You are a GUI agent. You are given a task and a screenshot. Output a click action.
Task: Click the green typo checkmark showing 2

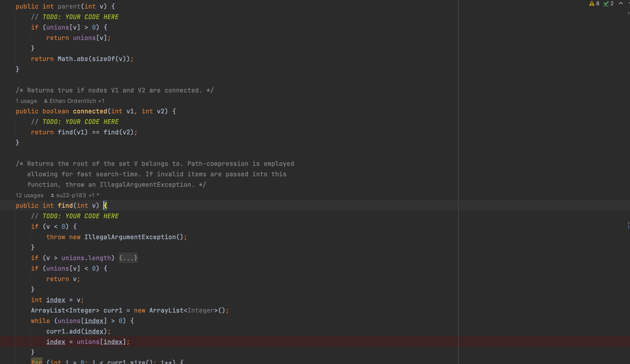(x=608, y=4)
